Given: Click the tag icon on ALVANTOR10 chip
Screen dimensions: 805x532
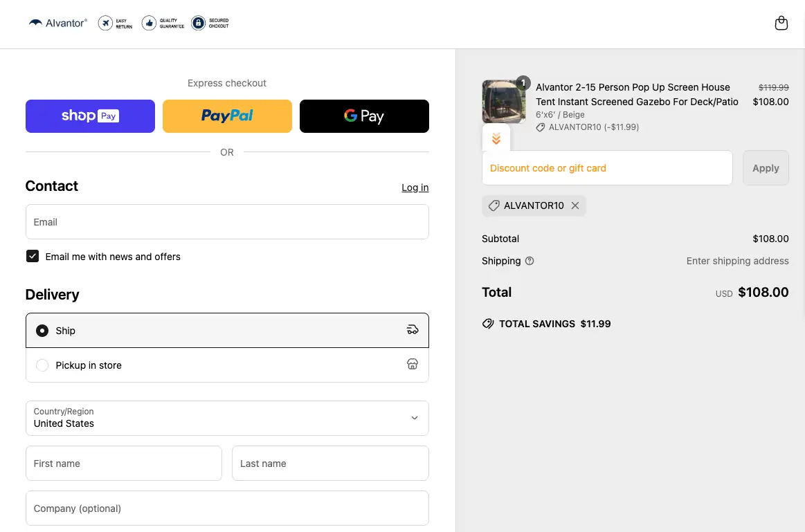Looking at the screenshot, I should (x=494, y=205).
